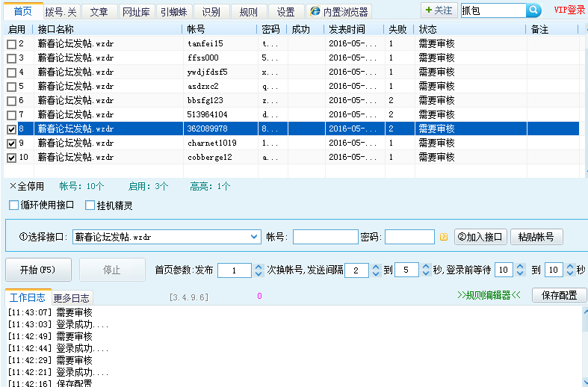This screenshot has height=387, width=588.
Task: Uncheck row 9 account charnet1019
Action: (12, 143)
